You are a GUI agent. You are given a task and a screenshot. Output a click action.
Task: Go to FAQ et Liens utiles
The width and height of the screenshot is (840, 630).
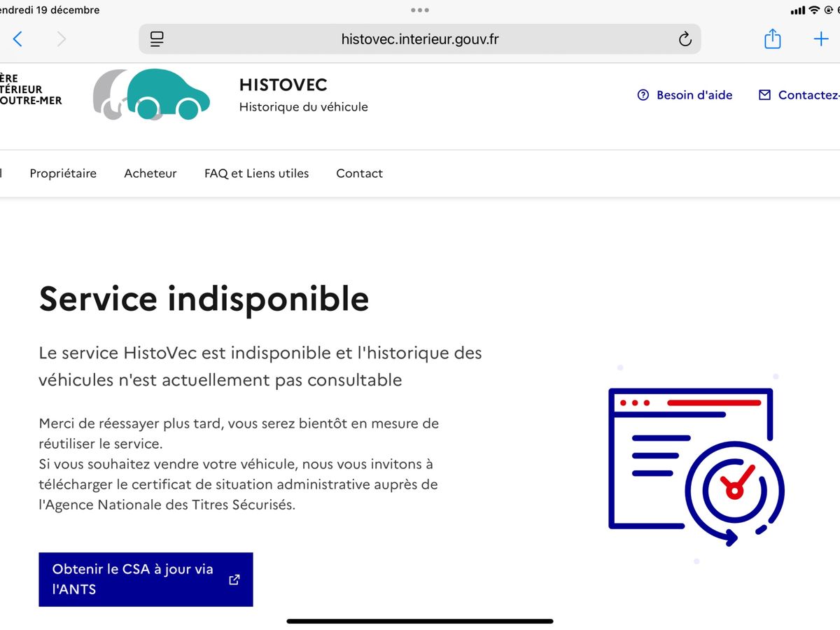click(256, 174)
